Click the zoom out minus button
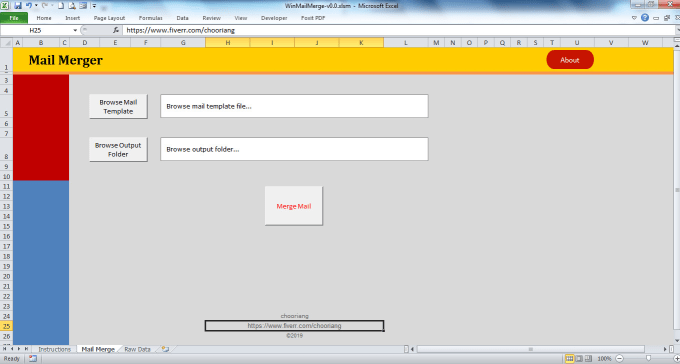The height and width of the screenshot is (364, 680). click(x=620, y=359)
